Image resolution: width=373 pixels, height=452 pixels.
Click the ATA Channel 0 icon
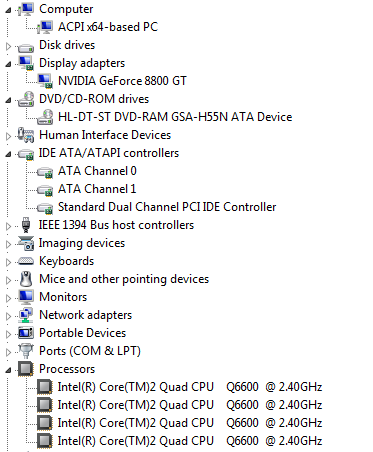click(45, 172)
